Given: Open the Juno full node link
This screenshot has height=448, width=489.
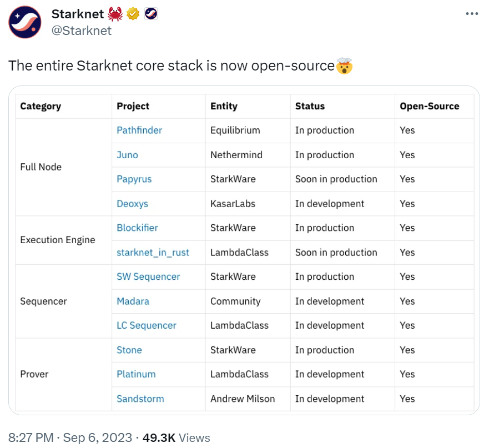Looking at the screenshot, I should click(x=127, y=155).
